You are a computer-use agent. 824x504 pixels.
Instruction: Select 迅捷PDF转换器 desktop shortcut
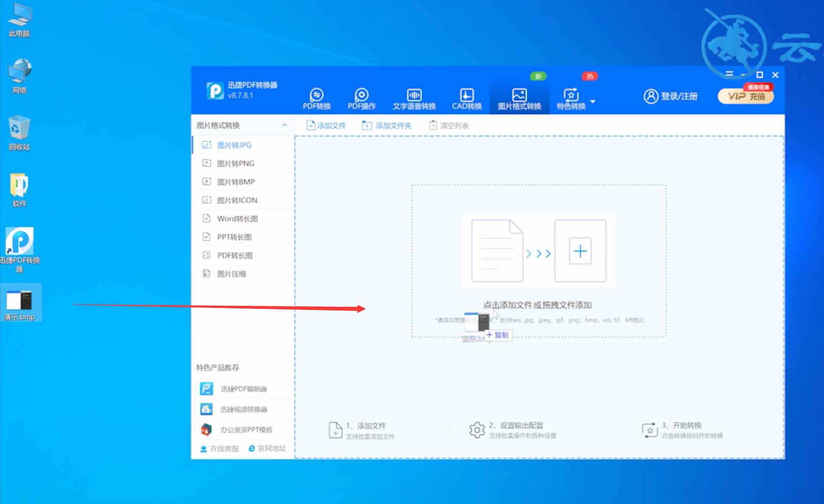point(19,250)
